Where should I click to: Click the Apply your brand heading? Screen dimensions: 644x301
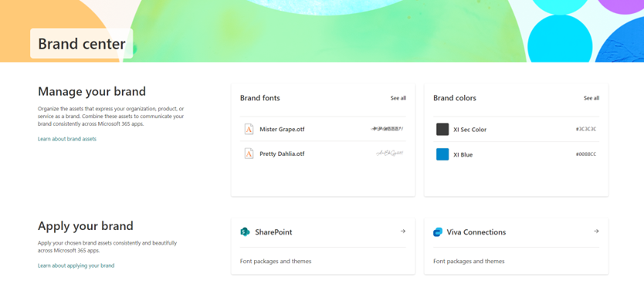pos(86,226)
